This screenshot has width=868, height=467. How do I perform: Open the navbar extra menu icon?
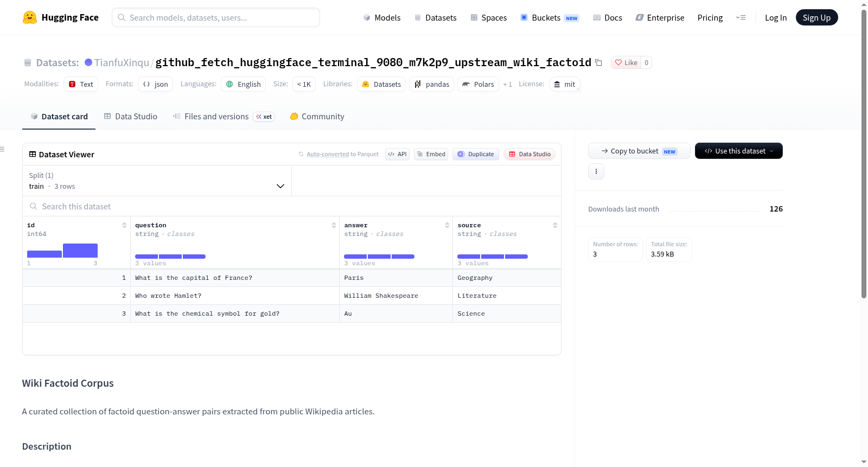pos(741,17)
